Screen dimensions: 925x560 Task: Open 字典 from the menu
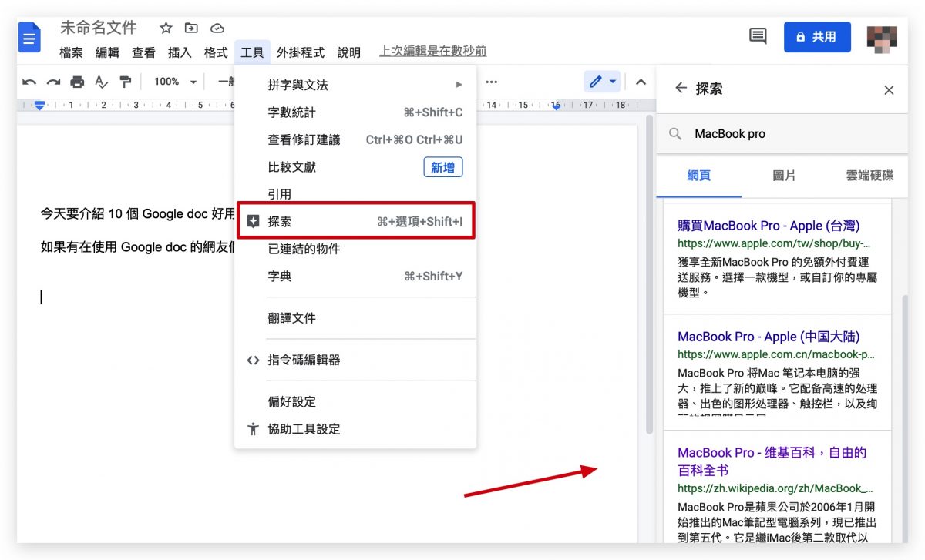point(355,276)
